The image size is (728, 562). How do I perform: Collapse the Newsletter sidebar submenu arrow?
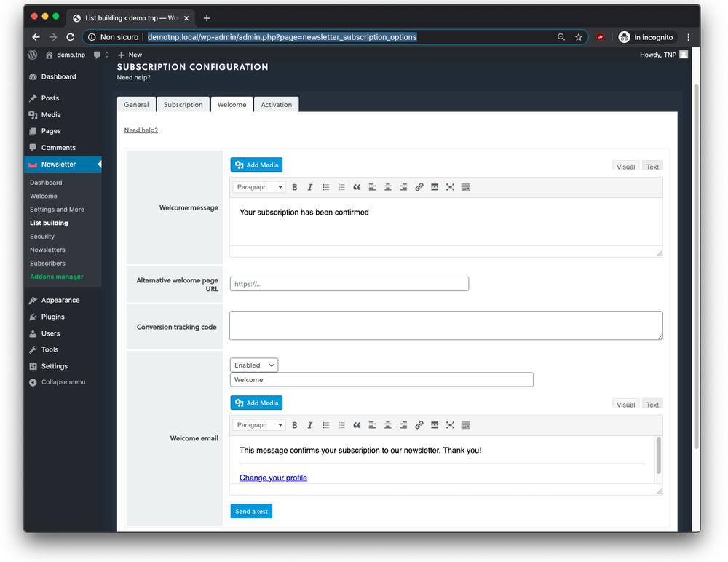[99, 165]
